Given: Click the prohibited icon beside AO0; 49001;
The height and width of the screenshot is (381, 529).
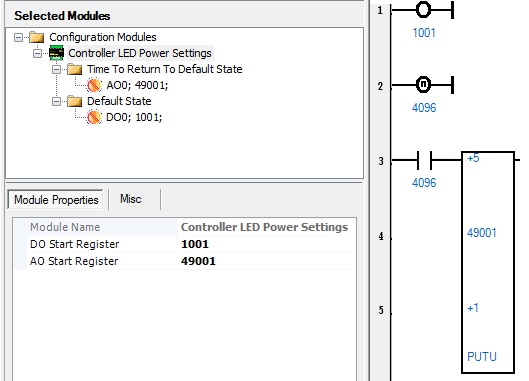Looking at the screenshot, I should 94,85.
